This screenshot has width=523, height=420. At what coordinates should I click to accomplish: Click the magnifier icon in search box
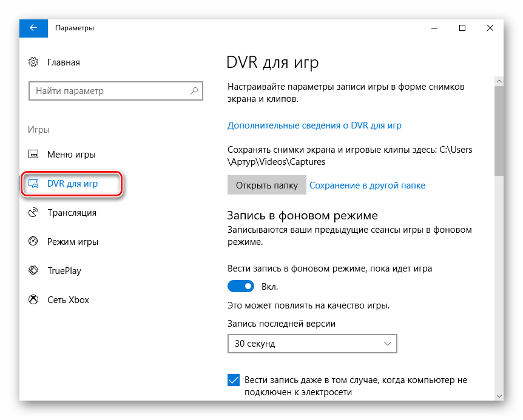pyautogui.click(x=194, y=90)
